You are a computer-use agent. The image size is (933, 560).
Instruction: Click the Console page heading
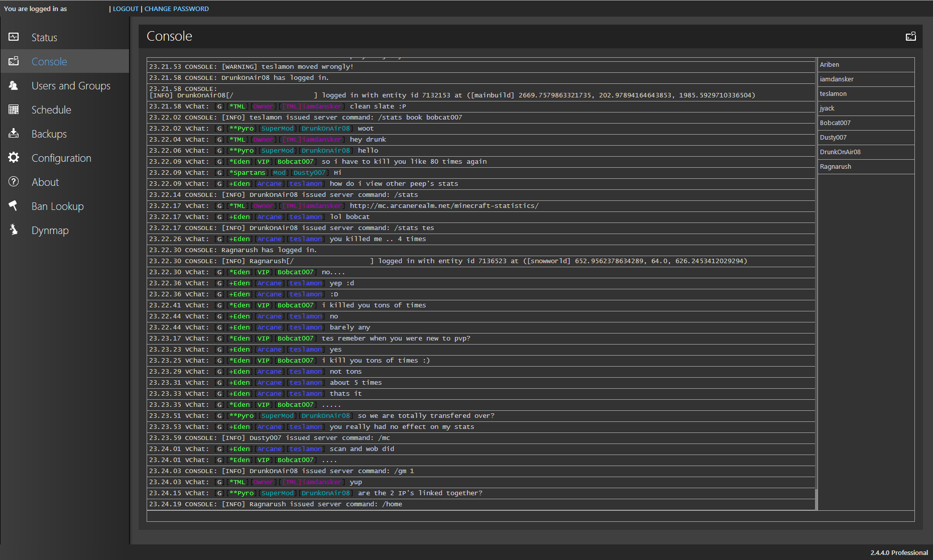pos(169,36)
